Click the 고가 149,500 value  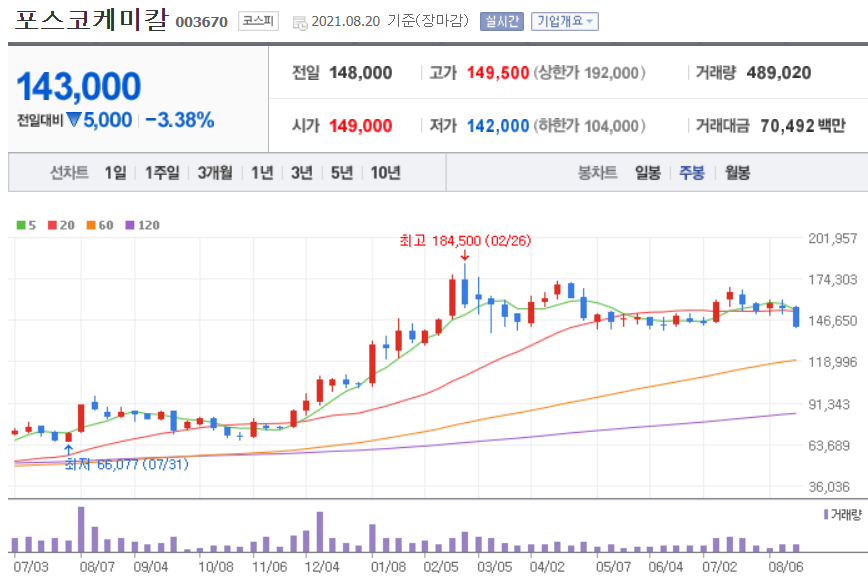coord(498,72)
